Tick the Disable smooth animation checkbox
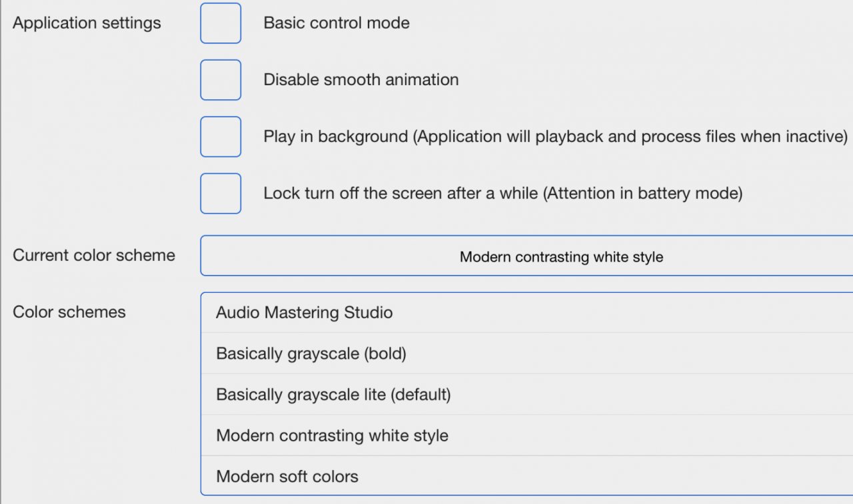 221,80
